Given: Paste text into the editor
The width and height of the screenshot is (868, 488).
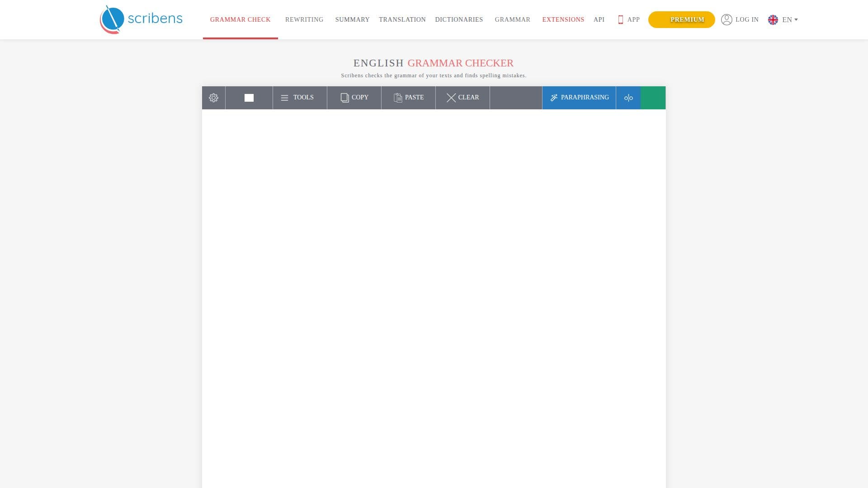Looking at the screenshot, I should 408,98.
